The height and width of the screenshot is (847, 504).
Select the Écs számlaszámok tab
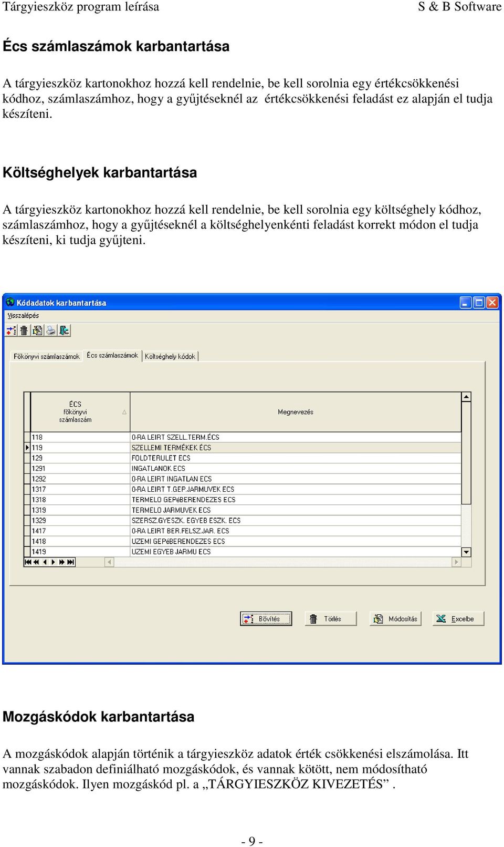(x=112, y=356)
